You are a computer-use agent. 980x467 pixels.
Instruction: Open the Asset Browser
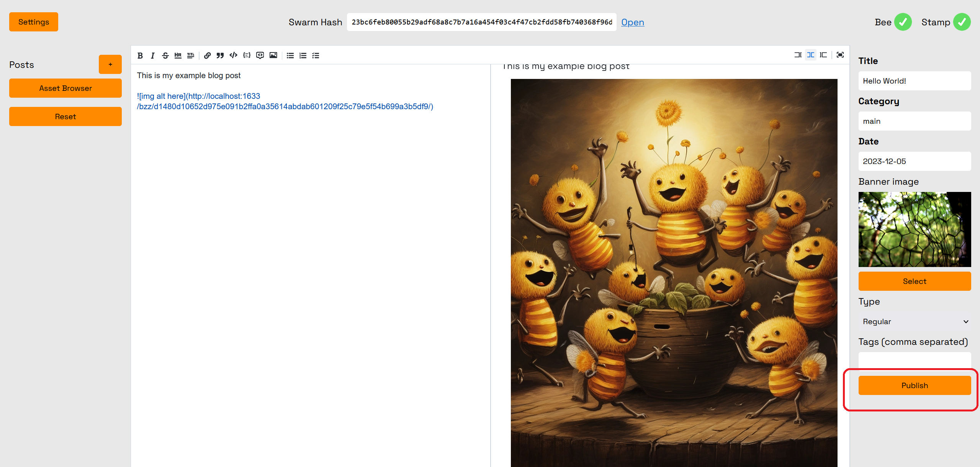point(65,88)
